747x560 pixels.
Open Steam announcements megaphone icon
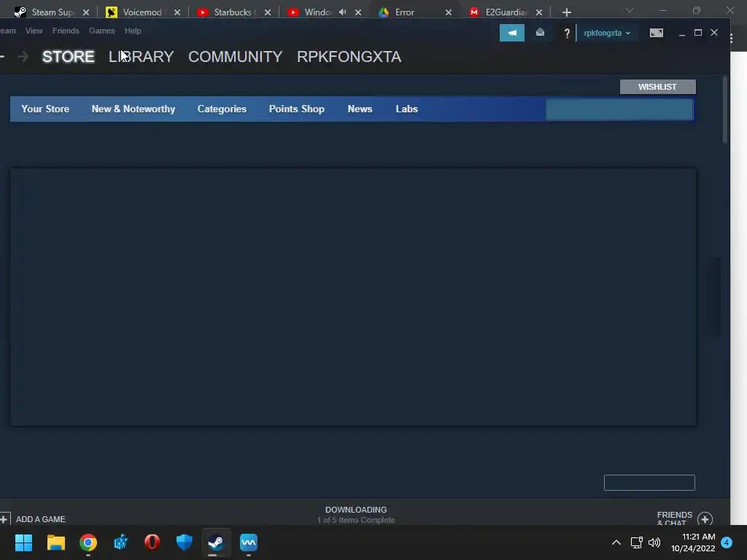point(511,33)
